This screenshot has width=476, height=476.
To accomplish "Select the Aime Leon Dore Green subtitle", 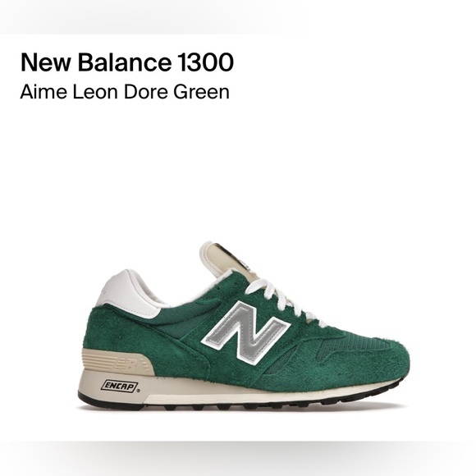I will [x=125, y=92].
